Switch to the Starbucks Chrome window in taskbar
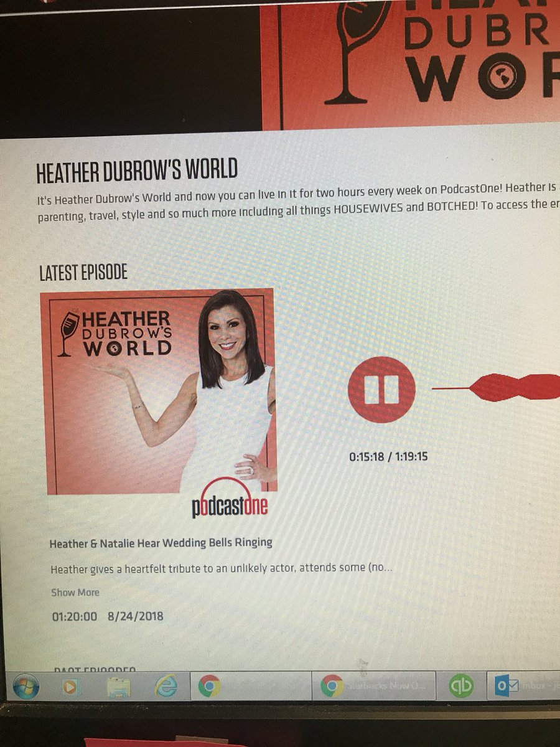Image resolution: width=560 pixels, height=747 pixels. [373, 685]
